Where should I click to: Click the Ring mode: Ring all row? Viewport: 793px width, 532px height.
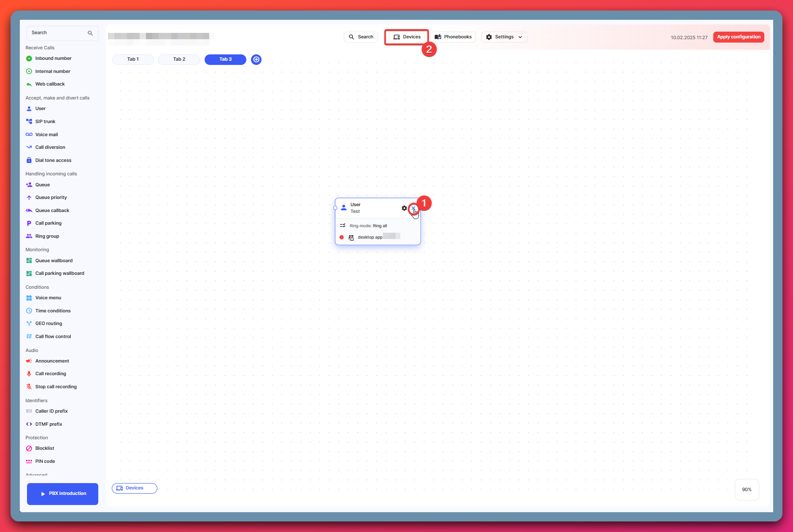coord(368,226)
